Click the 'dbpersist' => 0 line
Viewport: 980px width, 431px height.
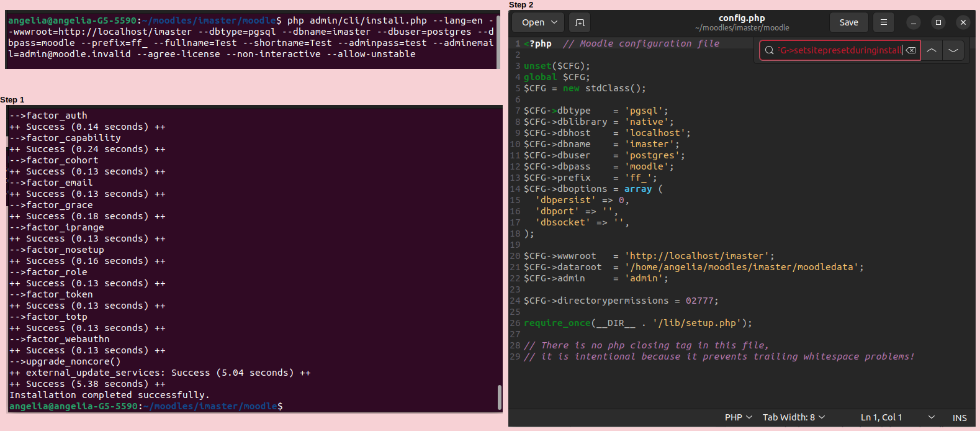582,200
